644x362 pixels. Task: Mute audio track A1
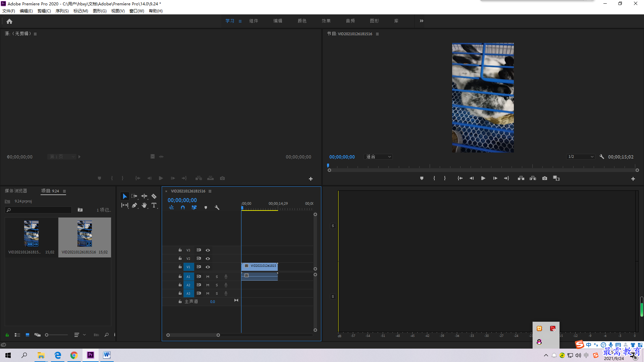[x=208, y=277]
